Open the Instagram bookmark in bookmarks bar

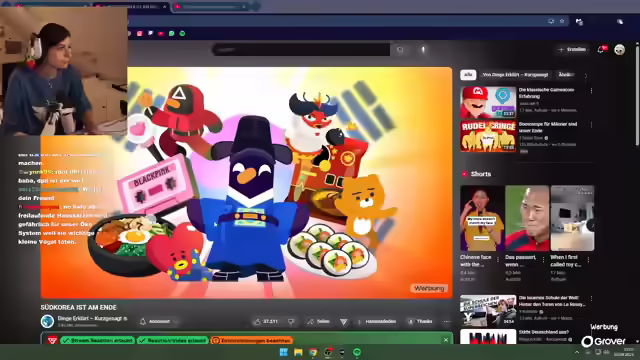click(x=140, y=33)
